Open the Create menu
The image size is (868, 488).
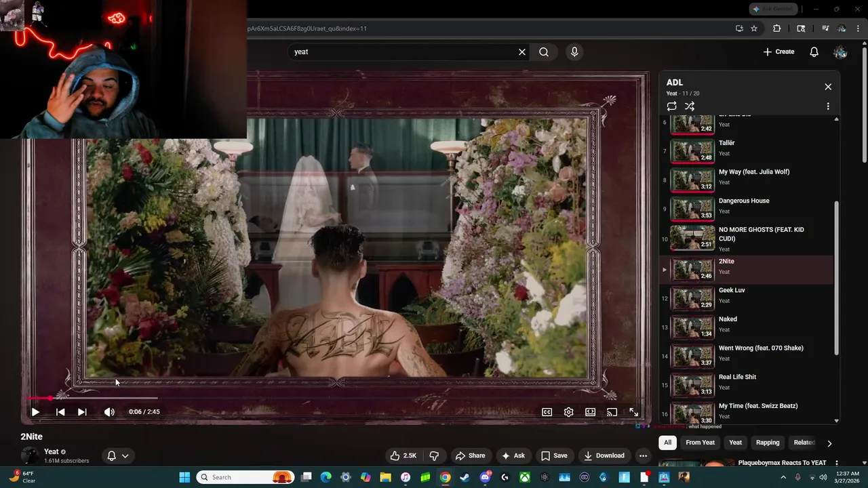(x=778, y=52)
